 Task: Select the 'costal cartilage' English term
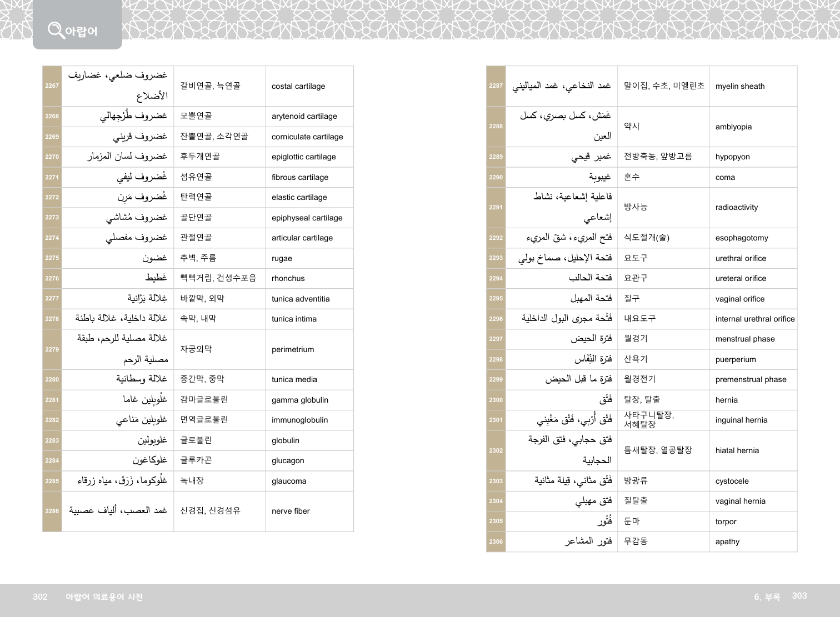click(298, 87)
